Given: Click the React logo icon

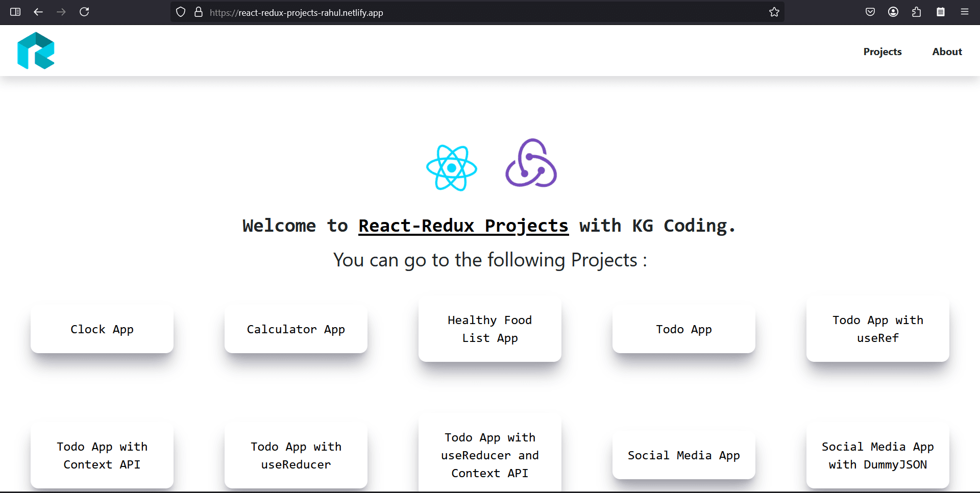Looking at the screenshot, I should 451,167.
